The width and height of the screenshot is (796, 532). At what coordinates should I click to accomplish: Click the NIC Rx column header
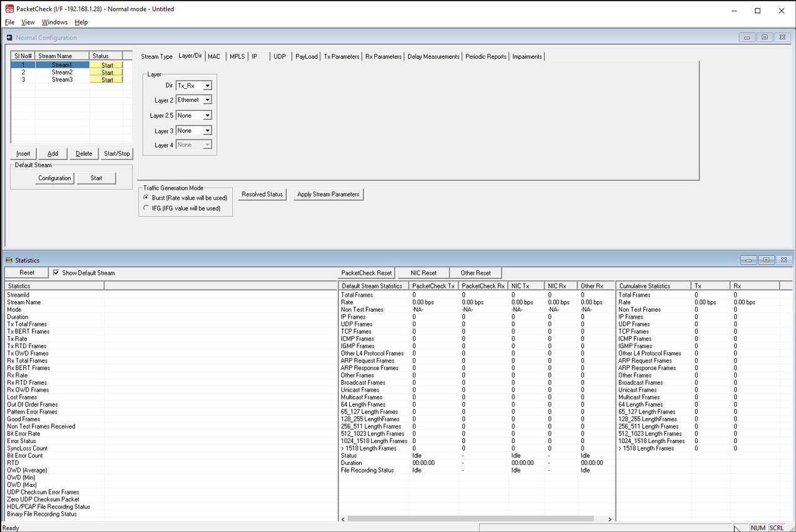[x=561, y=286]
